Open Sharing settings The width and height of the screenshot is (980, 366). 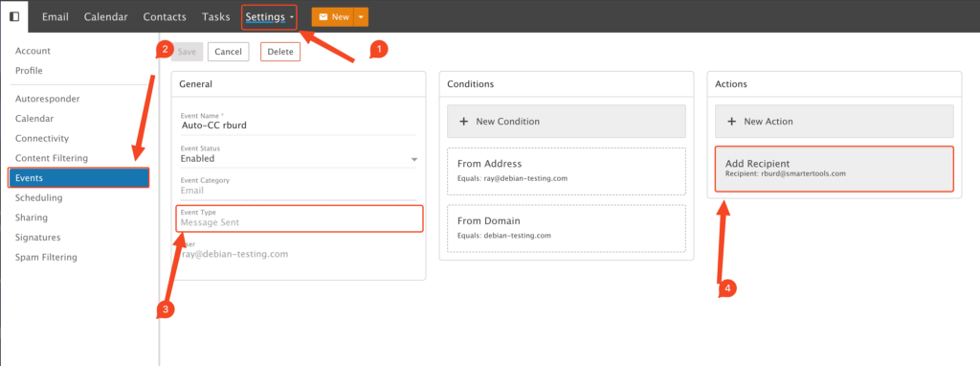tap(32, 217)
